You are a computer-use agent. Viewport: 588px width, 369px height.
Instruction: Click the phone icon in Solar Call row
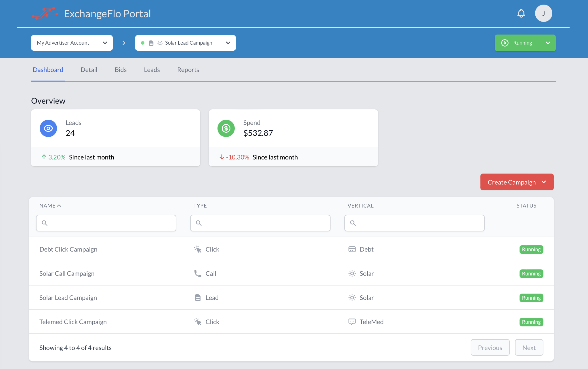point(198,273)
